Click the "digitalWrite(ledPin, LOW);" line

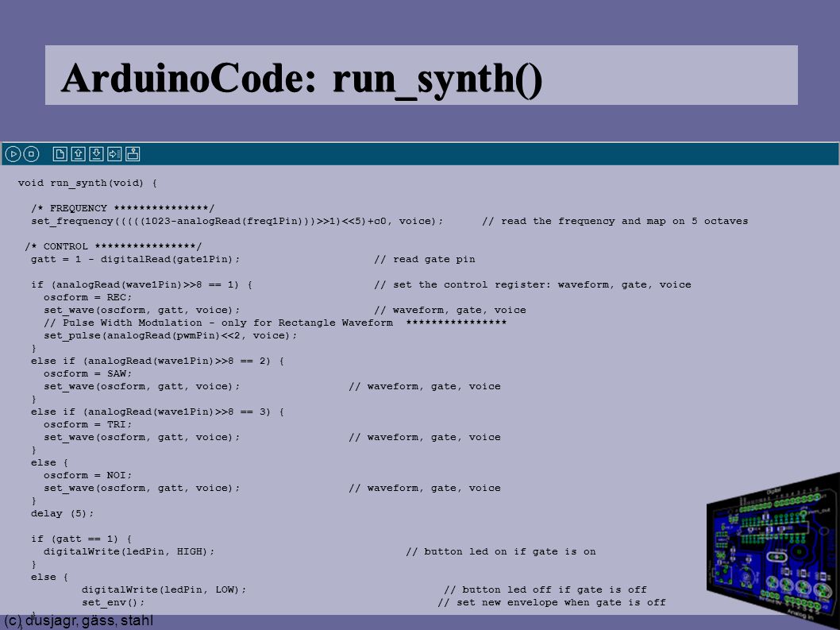[x=164, y=589]
